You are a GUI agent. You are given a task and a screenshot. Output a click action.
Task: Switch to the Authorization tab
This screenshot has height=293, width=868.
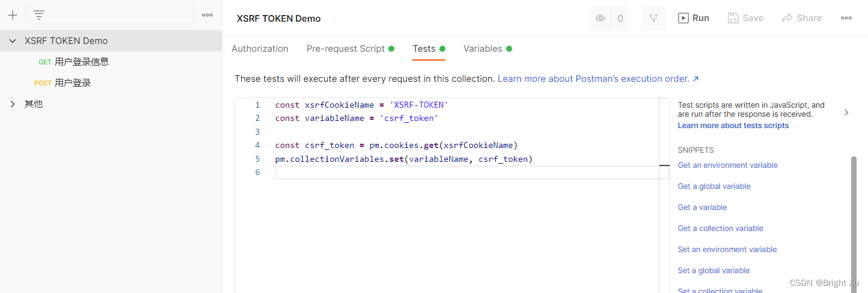260,49
